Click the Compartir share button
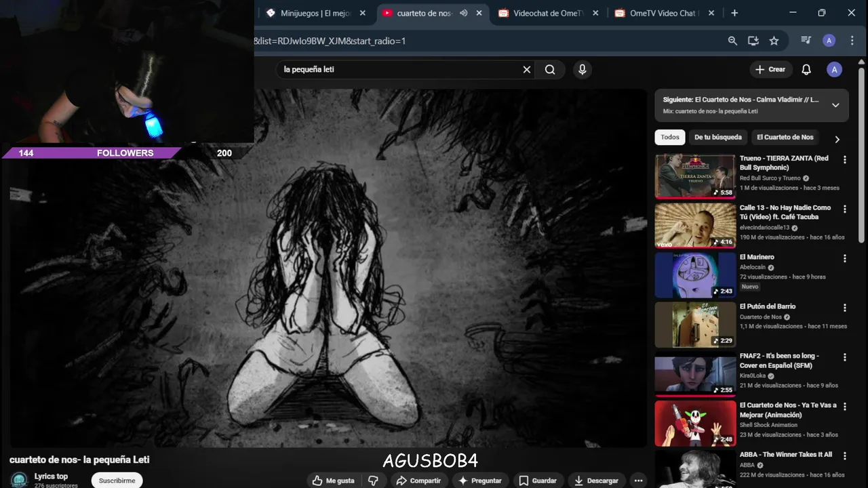Screen dimensions: 868x488 click(418, 481)
